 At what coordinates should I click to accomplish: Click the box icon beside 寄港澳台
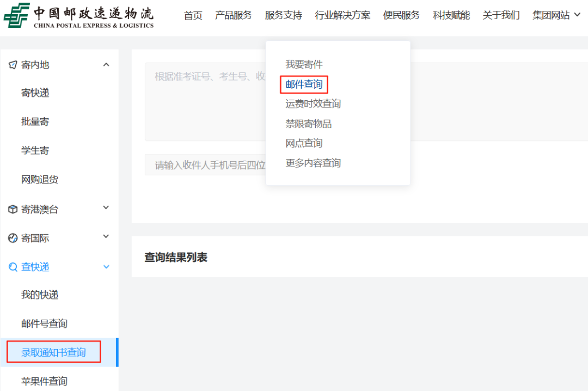tap(14, 209)
